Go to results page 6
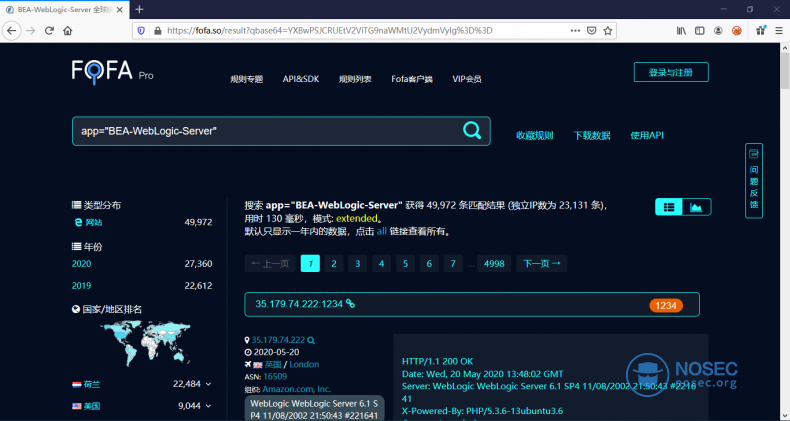 coord(429,263)
